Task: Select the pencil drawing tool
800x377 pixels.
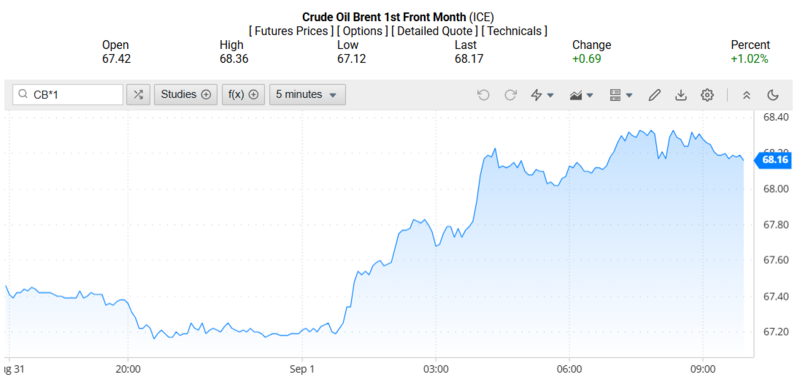Action: 655,95
